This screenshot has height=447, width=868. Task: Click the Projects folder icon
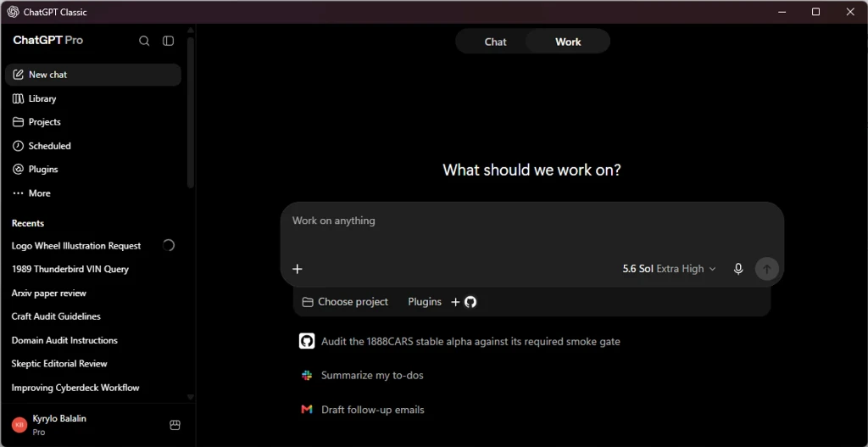coord(19,122)
